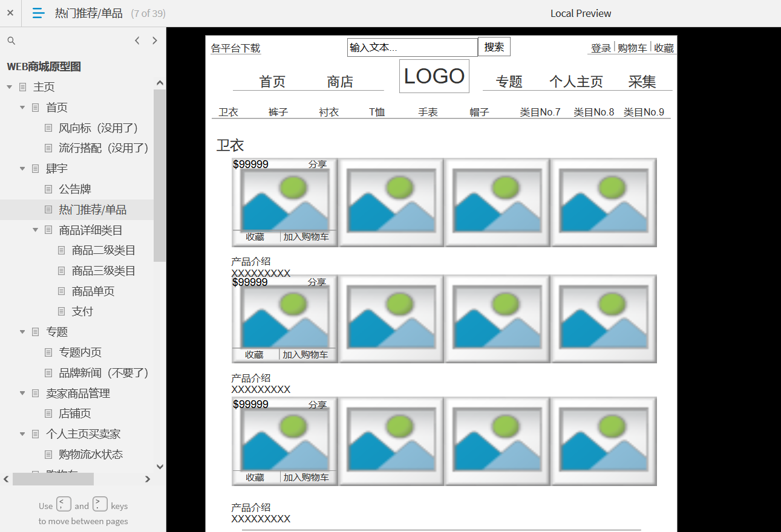Focus the 输入文本 search field
Screen dimensions: 781x532
pyautogui.click(x=413, y=47)
